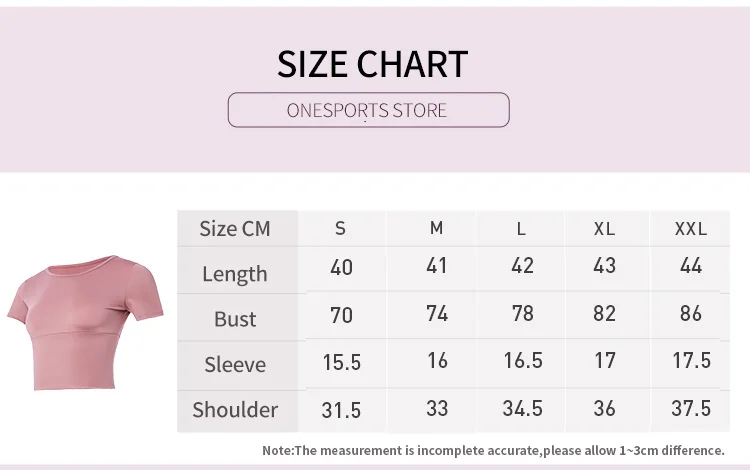Click the Sleeve row label

pos(235,364)
